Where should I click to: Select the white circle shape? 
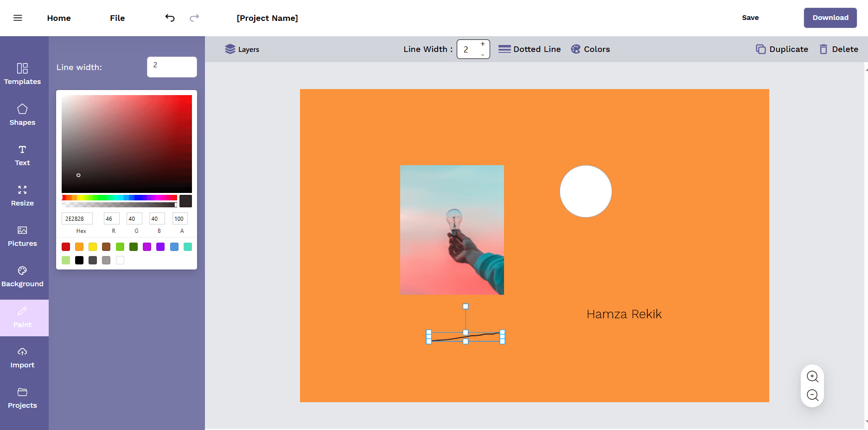(586, 191)
